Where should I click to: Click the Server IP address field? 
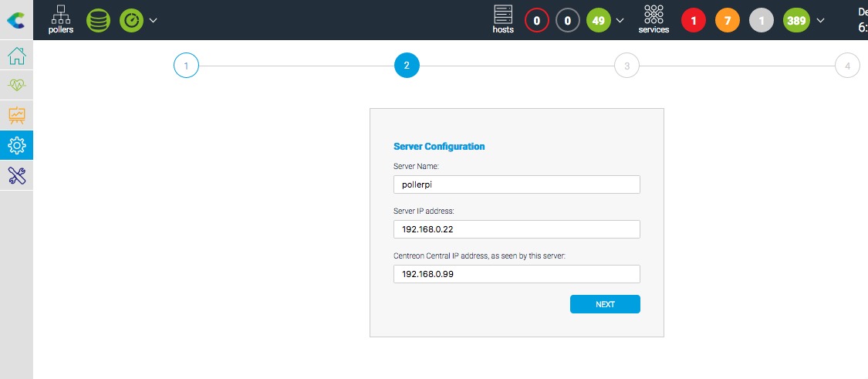point(516,229)
